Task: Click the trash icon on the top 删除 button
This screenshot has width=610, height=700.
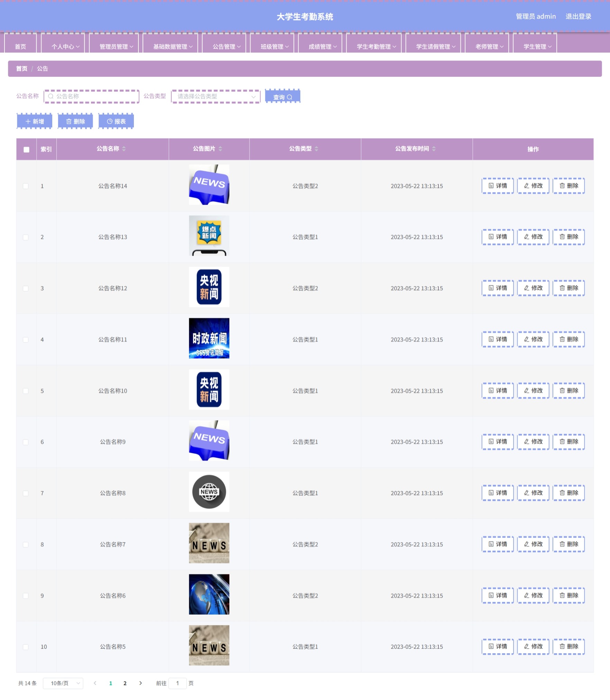Action: pos(69,121)
